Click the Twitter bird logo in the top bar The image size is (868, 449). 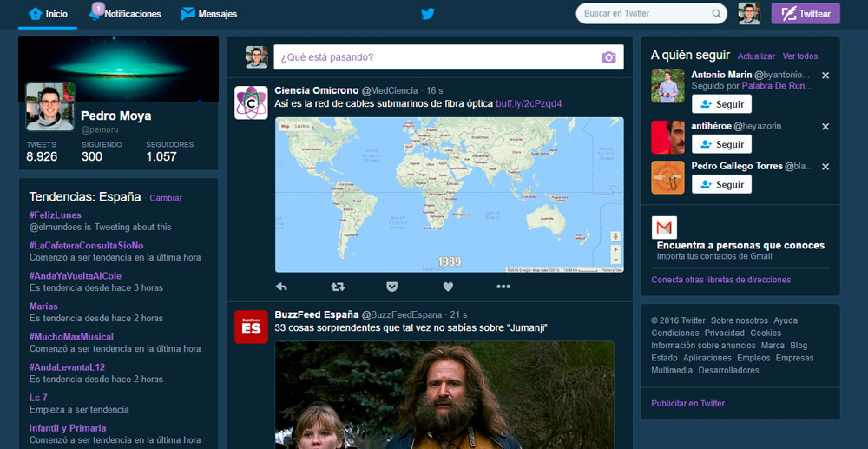point(427,14)
